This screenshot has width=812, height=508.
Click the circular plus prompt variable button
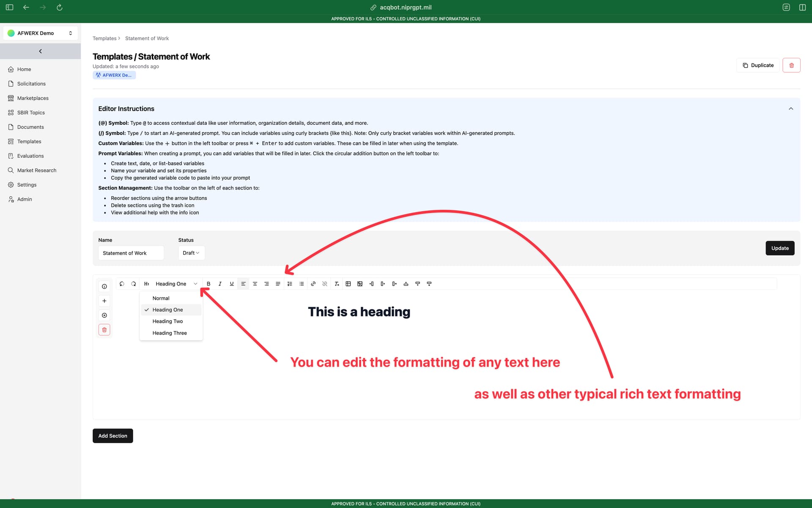(x=104, y=315)
